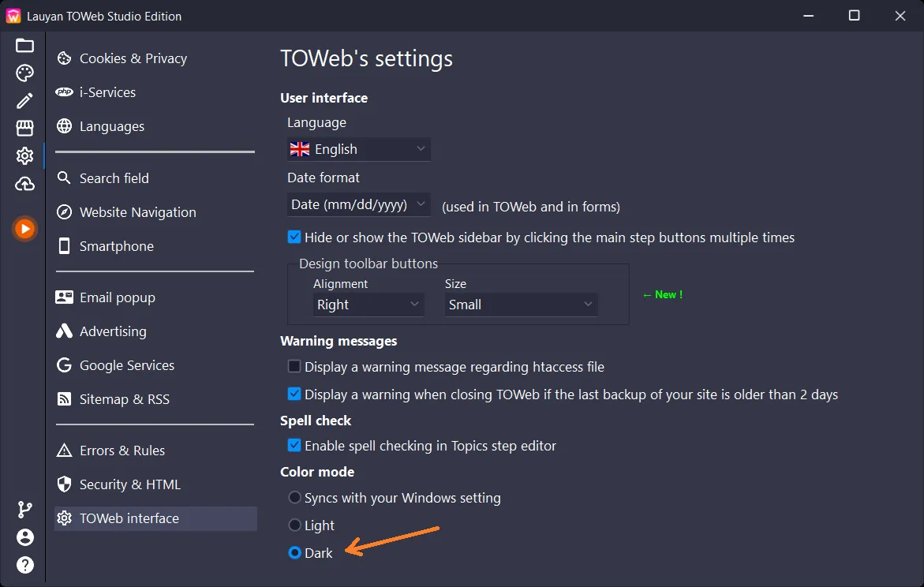This screenshot has width=924, height=587.
Task: Click the Cookies & Privacy cookie icon
Action: click(64, 58)
